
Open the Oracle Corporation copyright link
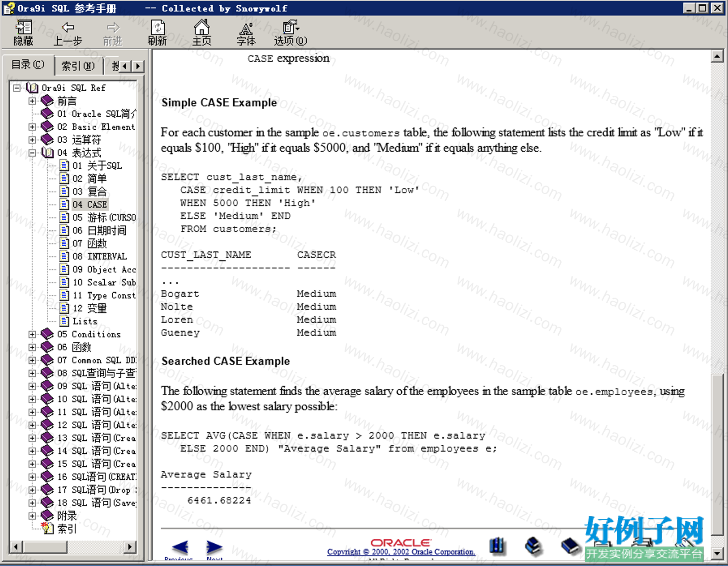[x=401, y=552]
